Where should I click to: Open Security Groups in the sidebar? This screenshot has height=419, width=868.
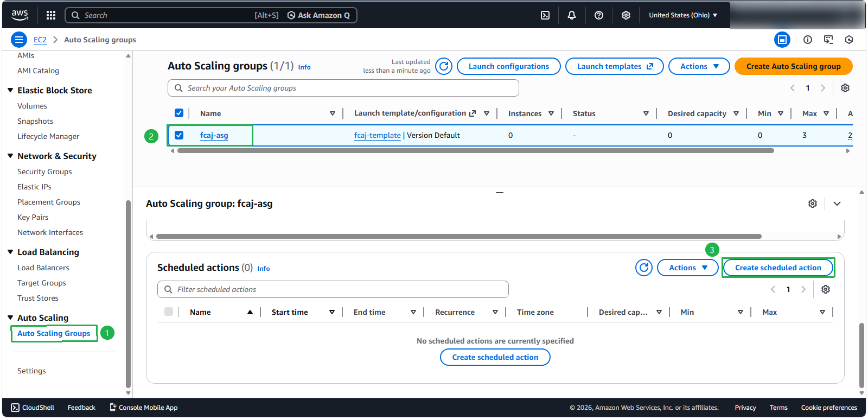click(x=44, y=172)
